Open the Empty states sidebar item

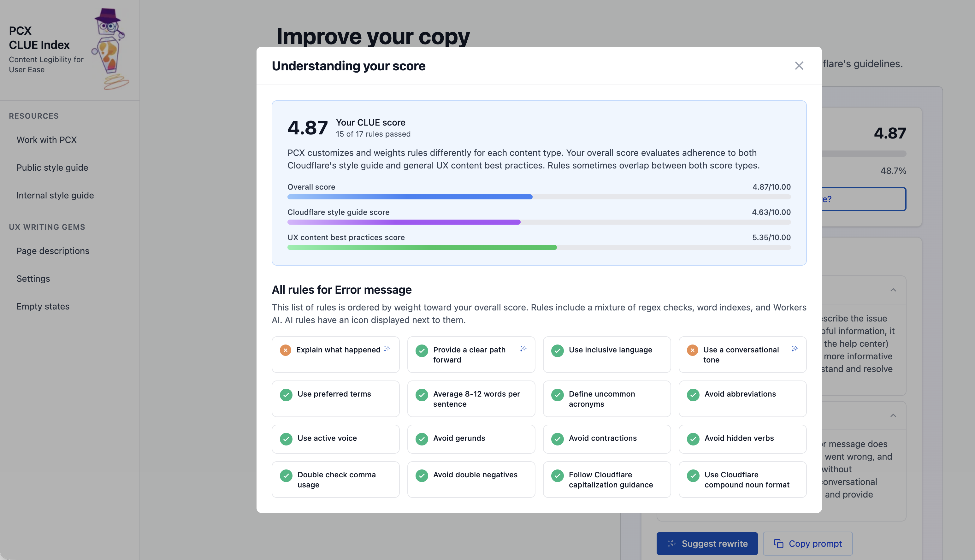pos(43,307)
